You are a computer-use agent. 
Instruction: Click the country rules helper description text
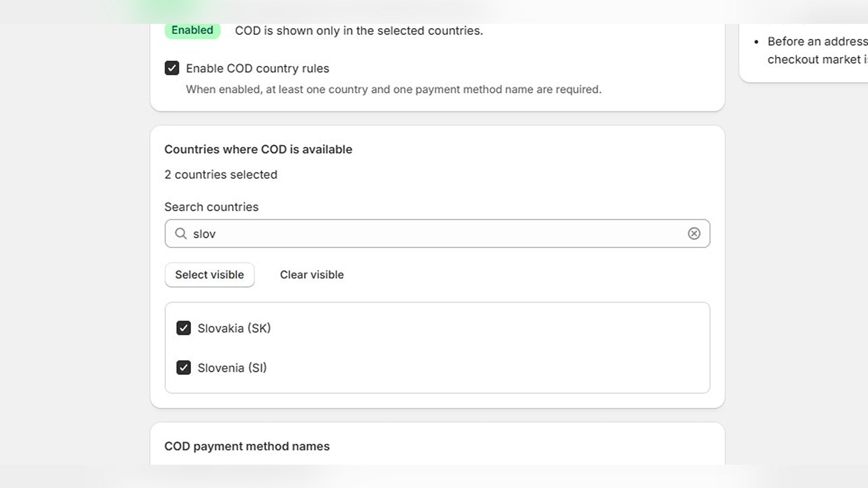tap(394, 89)
